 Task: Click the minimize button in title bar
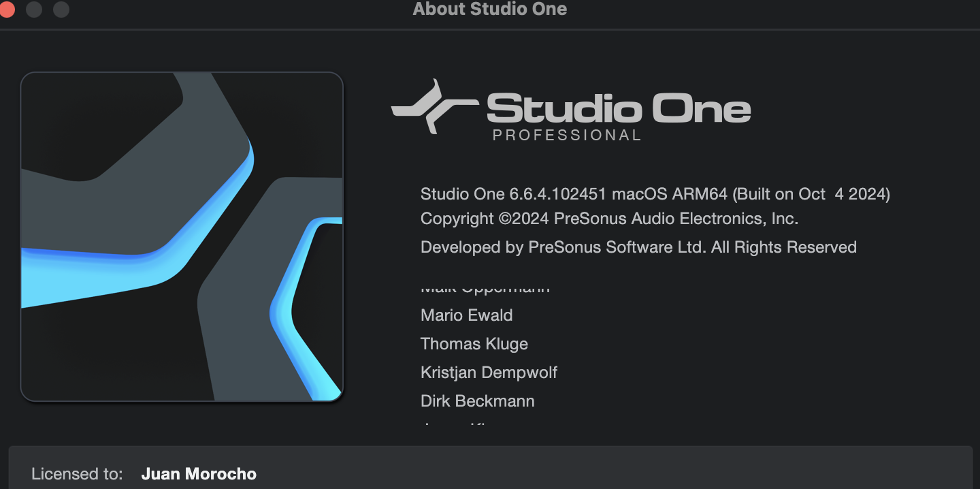(33, 10)
